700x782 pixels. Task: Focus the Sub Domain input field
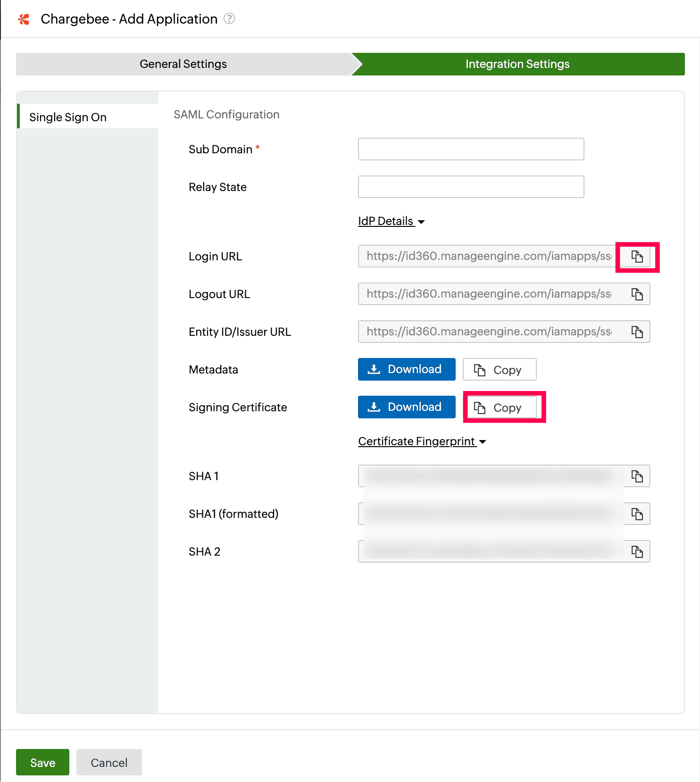click(471, 149)
